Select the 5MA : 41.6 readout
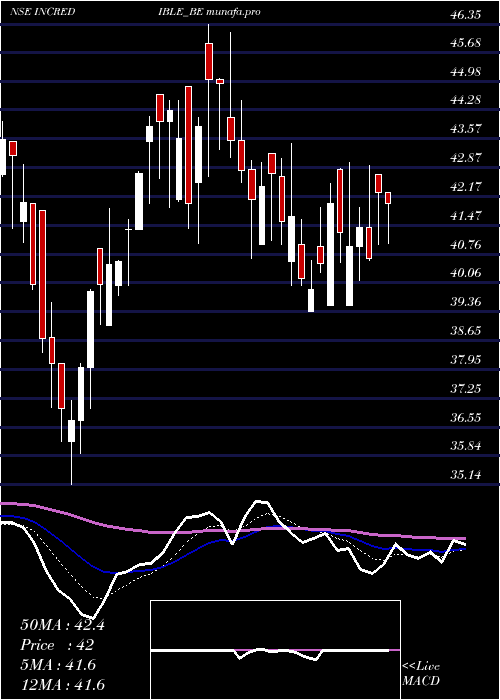Image resolution: width=500 pixels, height=700 pixels. (58, 665)
